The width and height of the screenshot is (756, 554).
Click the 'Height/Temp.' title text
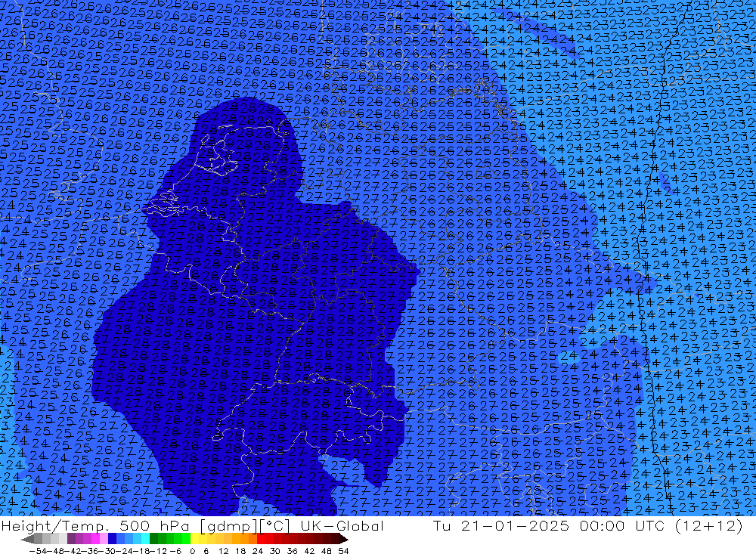54,526
